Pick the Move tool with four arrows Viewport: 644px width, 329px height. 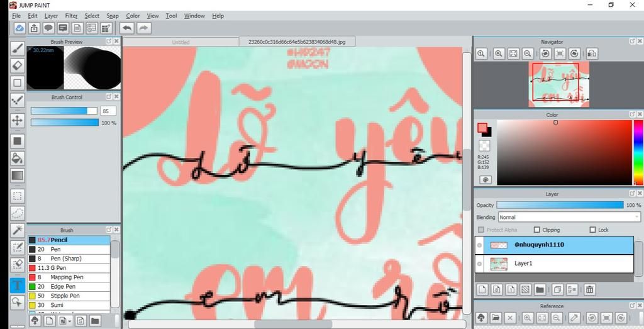click(17, 120)
